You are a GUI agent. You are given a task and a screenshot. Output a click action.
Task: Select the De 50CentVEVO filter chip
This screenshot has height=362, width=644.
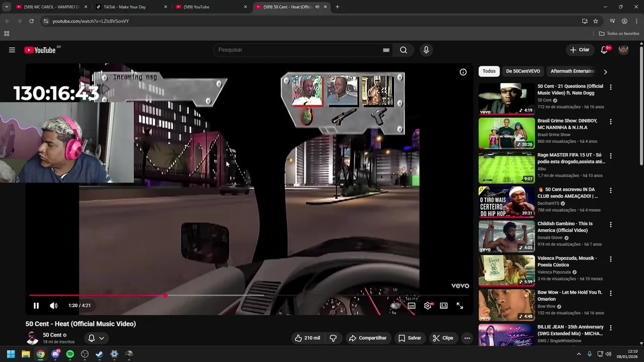523,71
